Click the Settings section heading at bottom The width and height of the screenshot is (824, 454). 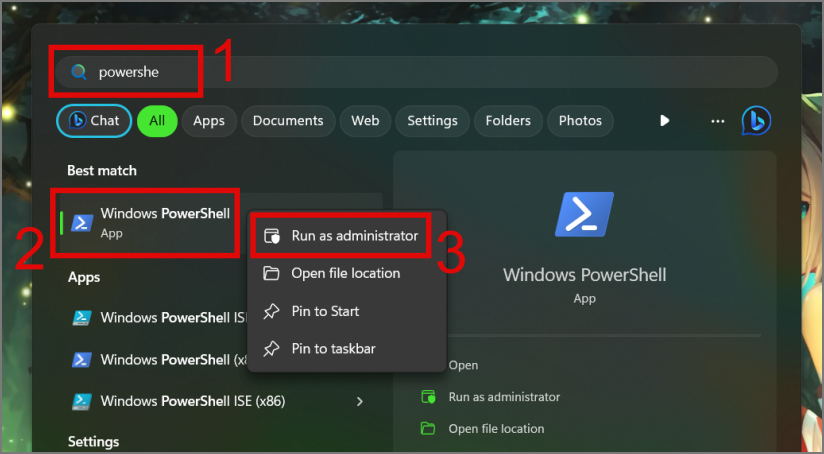click(94, 441)
